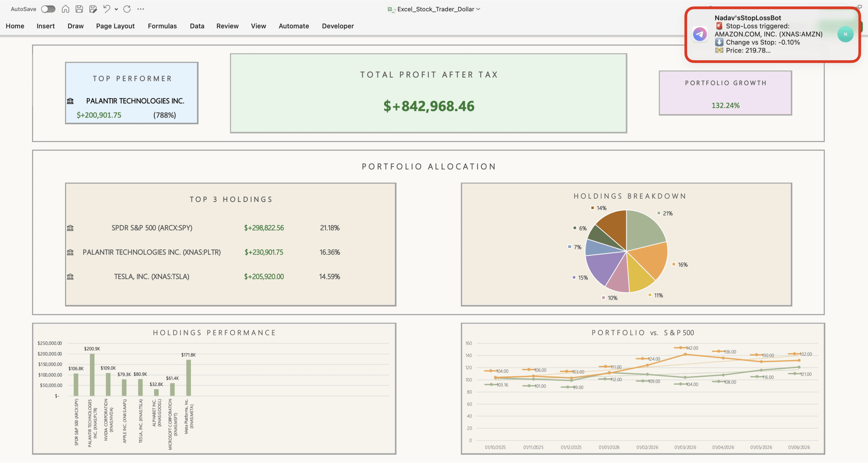Image resolution: width=868 pixels, height=463 pixels.
Task: Click the Telegram icon in the notification
Action: tap(700, 34)
